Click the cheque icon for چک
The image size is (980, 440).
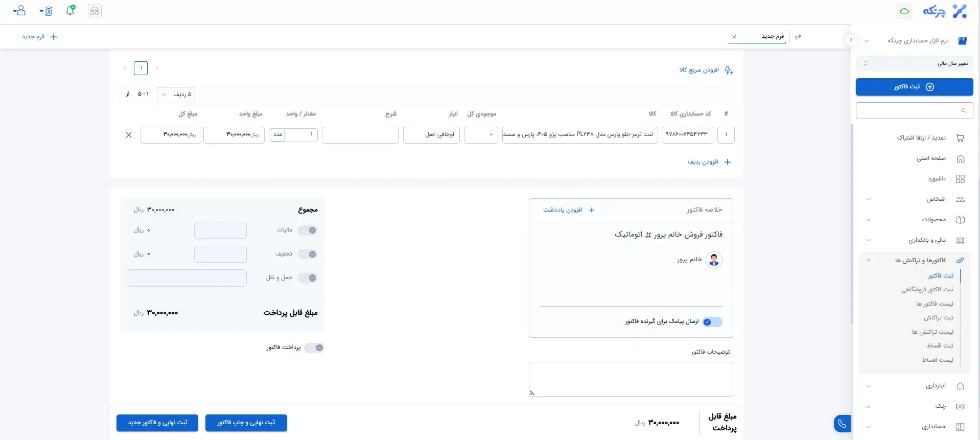point(960,406)
